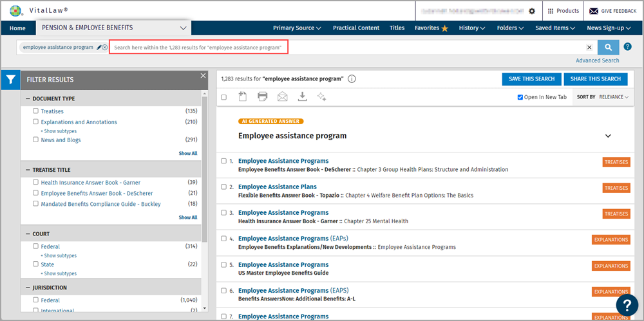Open search help question mark icon
The image size is (644, 321).
(627, 46)
